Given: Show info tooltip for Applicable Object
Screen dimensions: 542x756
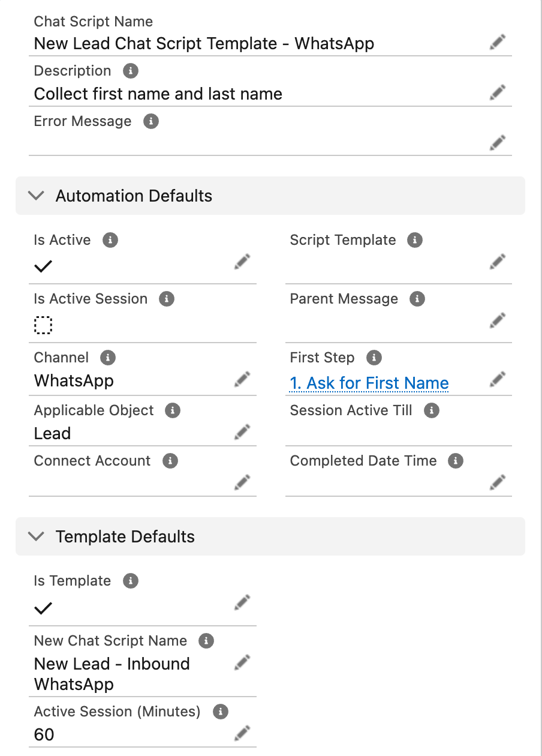Looking at the screenshot, I should [173, 410].
